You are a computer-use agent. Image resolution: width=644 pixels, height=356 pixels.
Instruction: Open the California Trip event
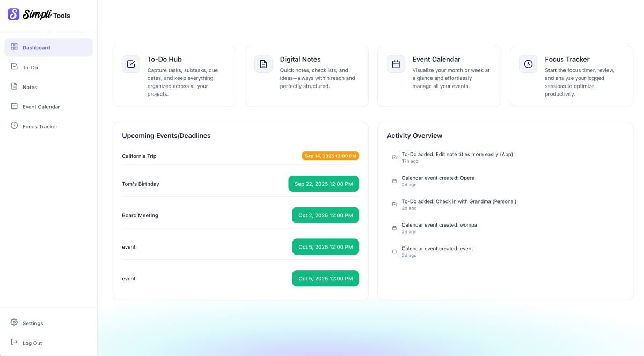click(x=140, y=156)
